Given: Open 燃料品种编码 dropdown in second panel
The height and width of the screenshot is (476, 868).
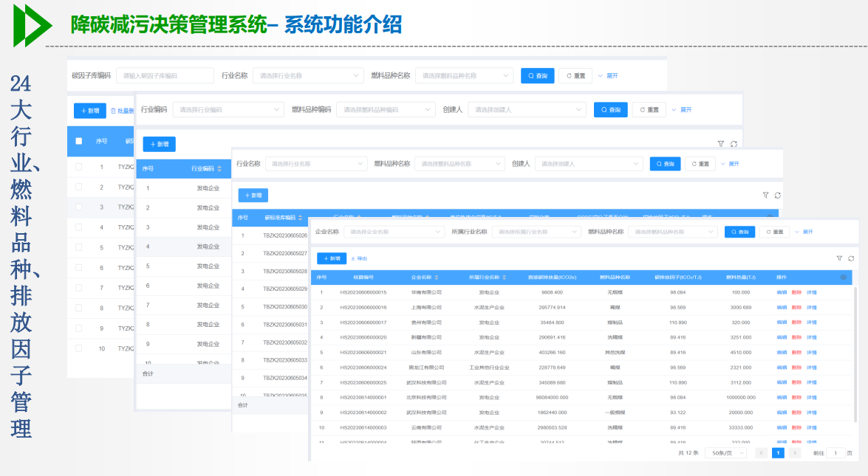Looking at the screenshot, I should pos(386,109).
